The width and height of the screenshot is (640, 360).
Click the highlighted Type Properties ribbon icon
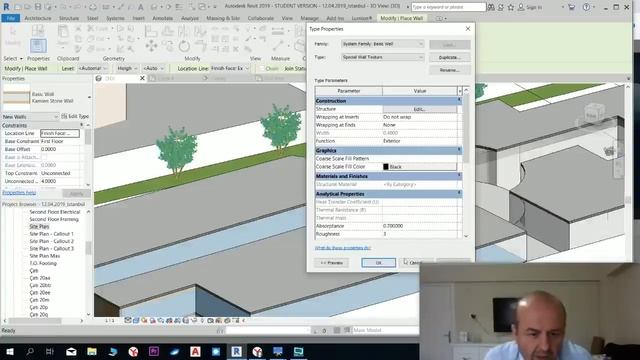tap(38, 45)
